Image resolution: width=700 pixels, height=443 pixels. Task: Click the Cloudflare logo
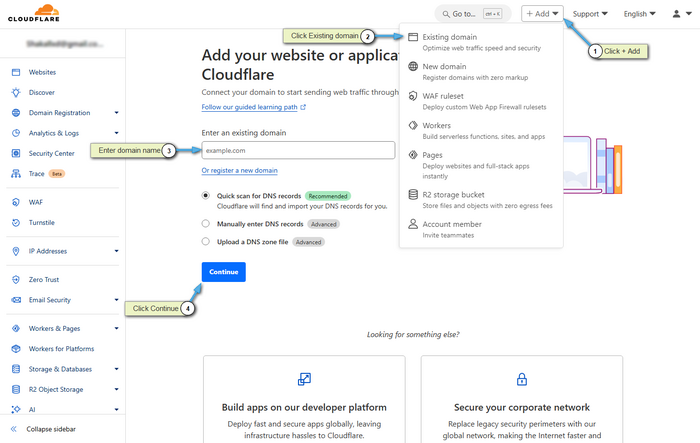click(33, 13)
